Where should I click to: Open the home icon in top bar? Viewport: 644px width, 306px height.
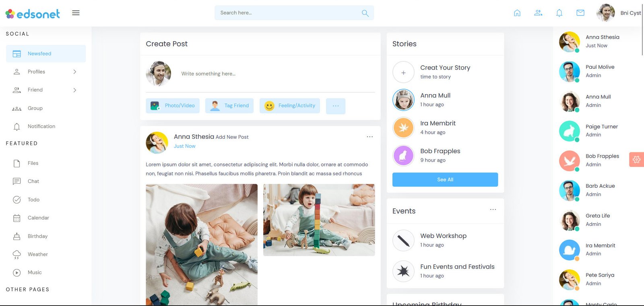point(517,13)
